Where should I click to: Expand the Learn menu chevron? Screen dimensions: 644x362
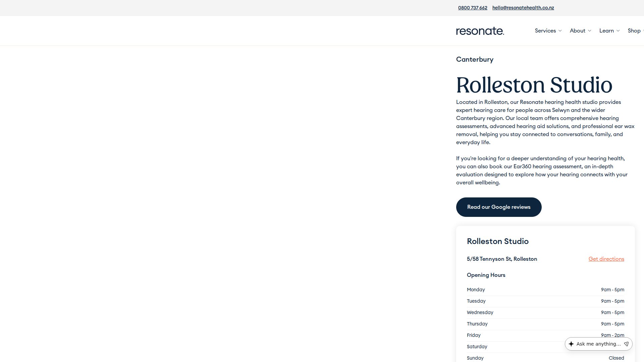coord(618,31)
